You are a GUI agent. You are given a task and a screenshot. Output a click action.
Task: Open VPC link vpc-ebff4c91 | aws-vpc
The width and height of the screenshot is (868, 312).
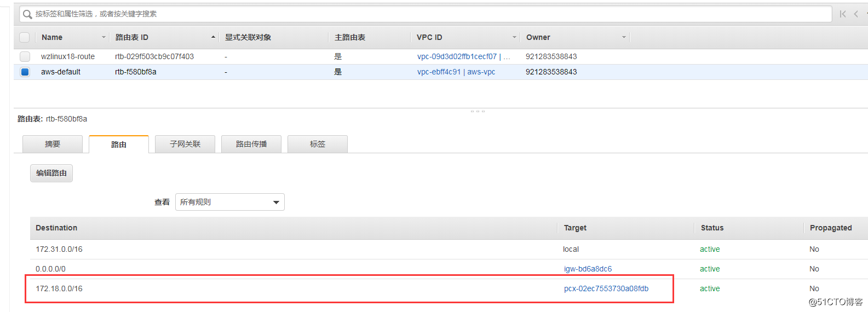[456, 72]
